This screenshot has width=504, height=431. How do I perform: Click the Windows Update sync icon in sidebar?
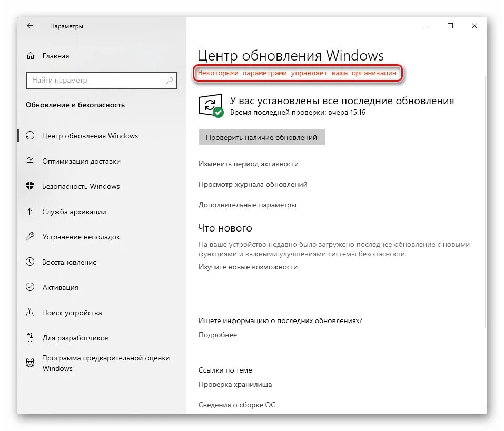click(30, 136)
